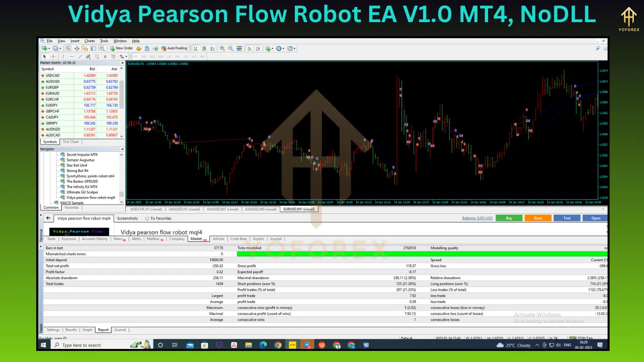
Task: Select Secret Impulse MT4 in Navigator
Action: pyautogui.click(x=82, y=154)
